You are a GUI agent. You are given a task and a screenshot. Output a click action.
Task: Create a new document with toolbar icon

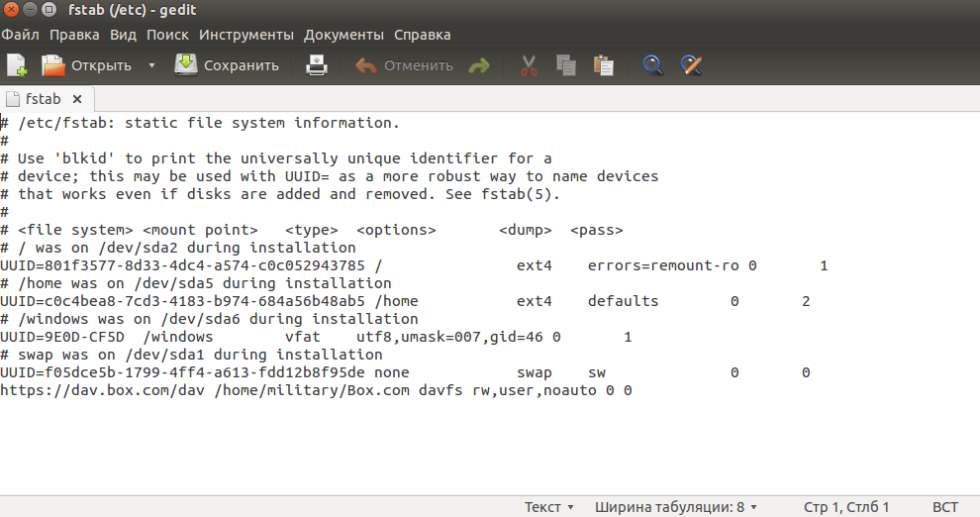click(x=17, y=65)
